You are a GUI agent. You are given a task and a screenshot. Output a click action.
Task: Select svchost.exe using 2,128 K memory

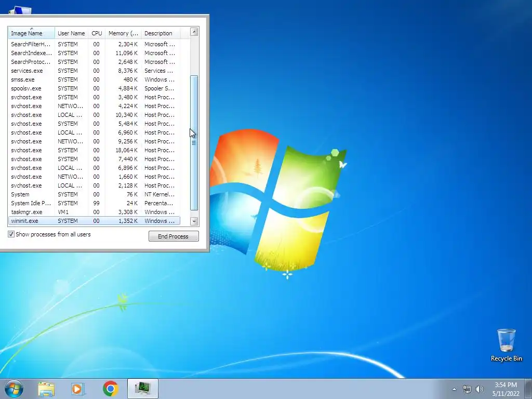[x=94, y=185]
